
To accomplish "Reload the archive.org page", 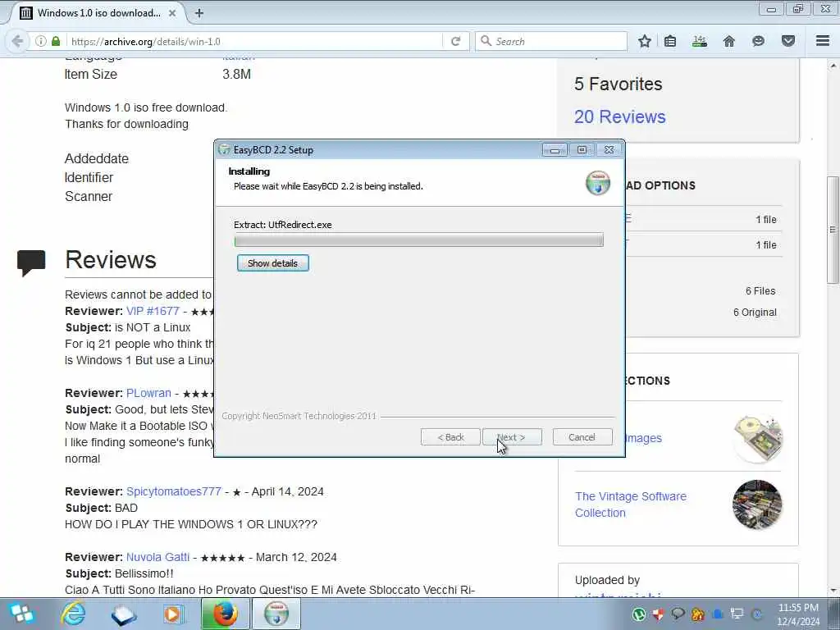I will (456, 41).
